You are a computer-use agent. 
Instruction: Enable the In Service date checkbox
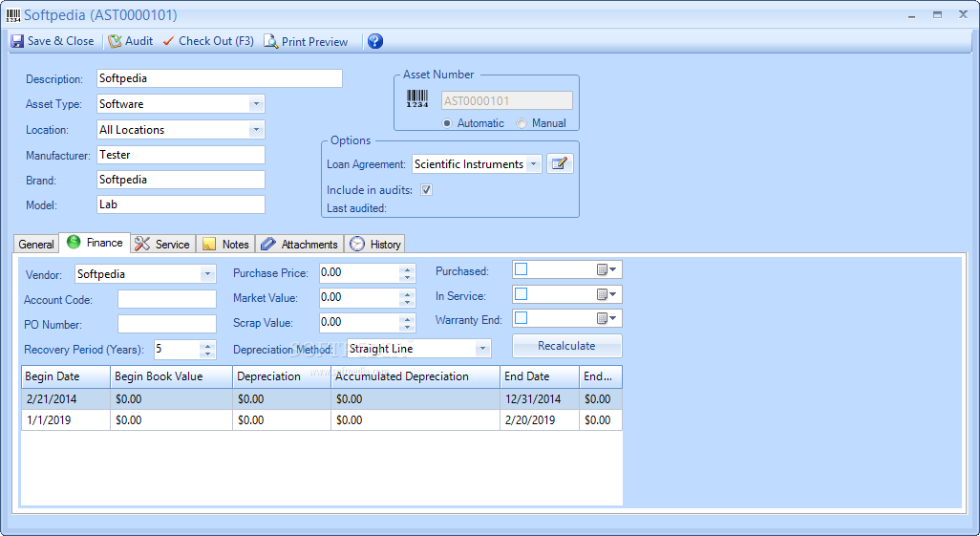click(522, 294)
